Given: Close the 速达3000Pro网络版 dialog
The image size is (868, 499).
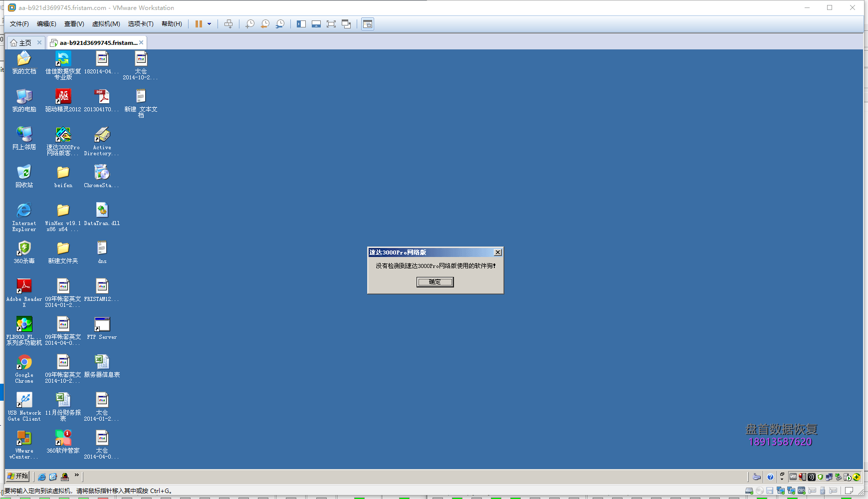Looking at the screenshot, I should 497,252.
